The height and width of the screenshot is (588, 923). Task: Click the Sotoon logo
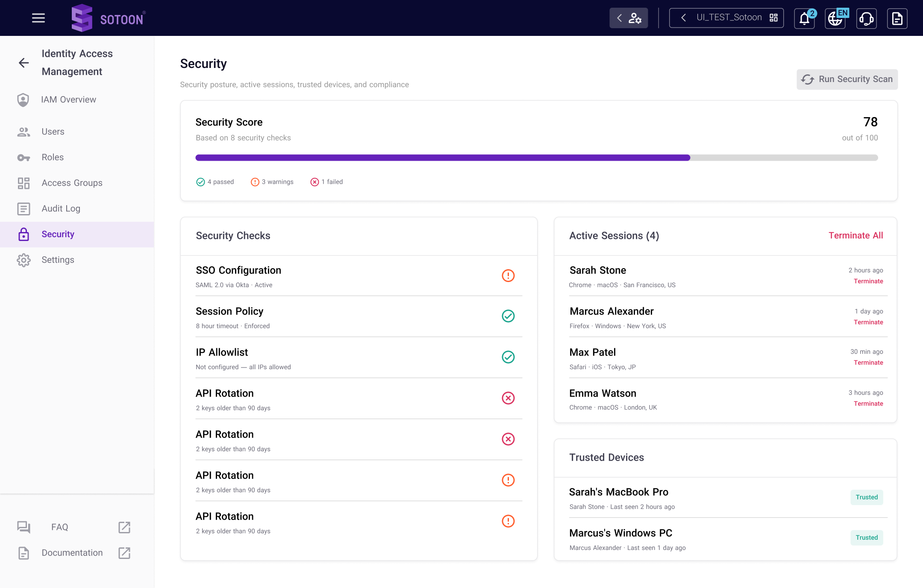click(x=109, y=18)
